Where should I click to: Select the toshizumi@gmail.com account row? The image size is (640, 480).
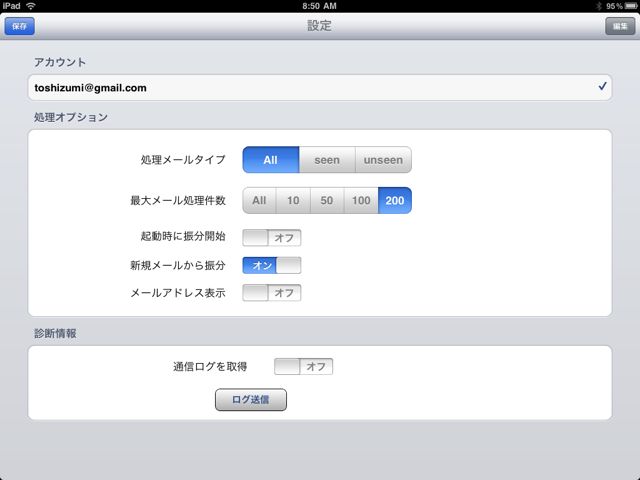pos(320,87)
